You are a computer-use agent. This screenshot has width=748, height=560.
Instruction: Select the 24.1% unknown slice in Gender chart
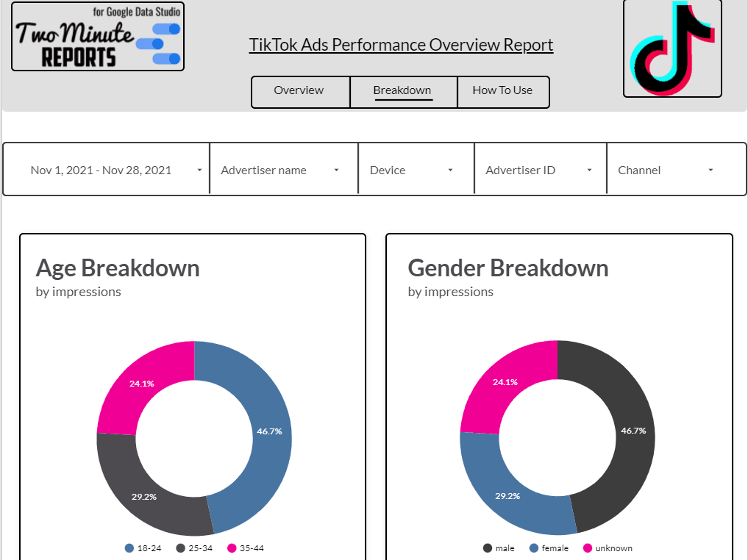point(505,383)
